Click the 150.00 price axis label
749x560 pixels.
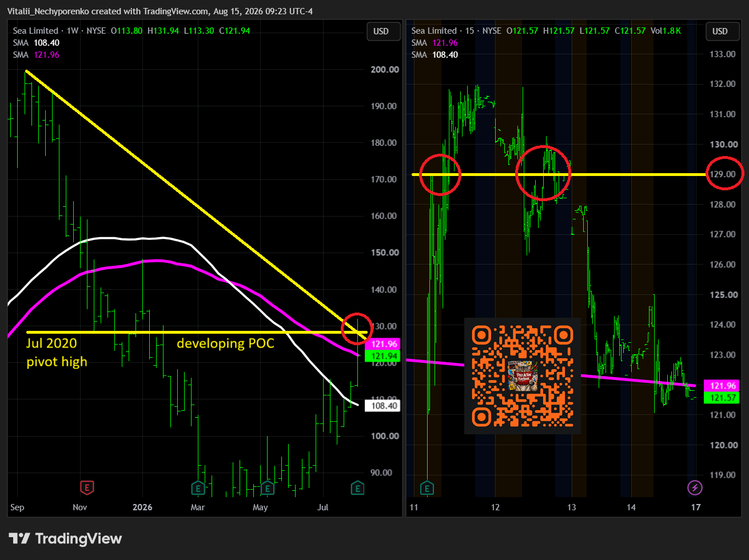pos(384,253)
